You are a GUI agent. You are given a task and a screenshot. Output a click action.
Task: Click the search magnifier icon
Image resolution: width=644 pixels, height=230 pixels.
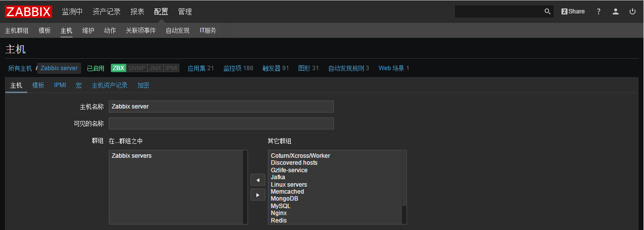point(547,11)
